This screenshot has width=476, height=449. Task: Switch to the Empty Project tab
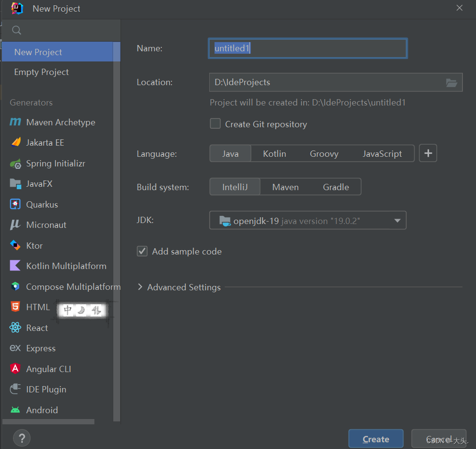coord(41,72)
